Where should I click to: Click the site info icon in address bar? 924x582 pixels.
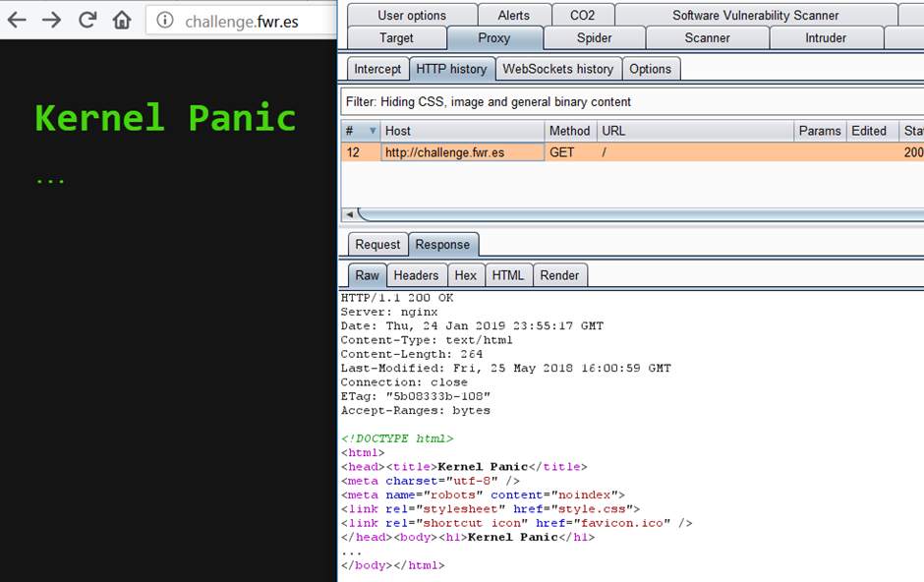[165, 21]
